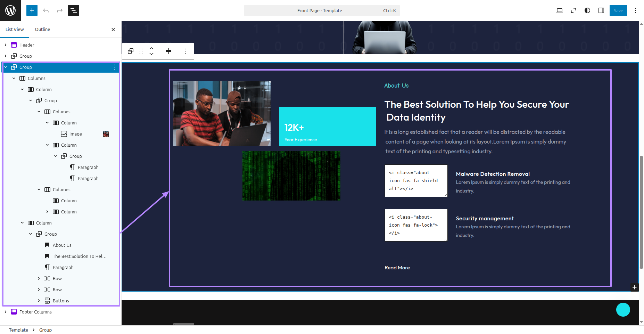Expand the Buttons block in List View
The height and width of the screenshot is (334, 644).
[x=39, y=301]
